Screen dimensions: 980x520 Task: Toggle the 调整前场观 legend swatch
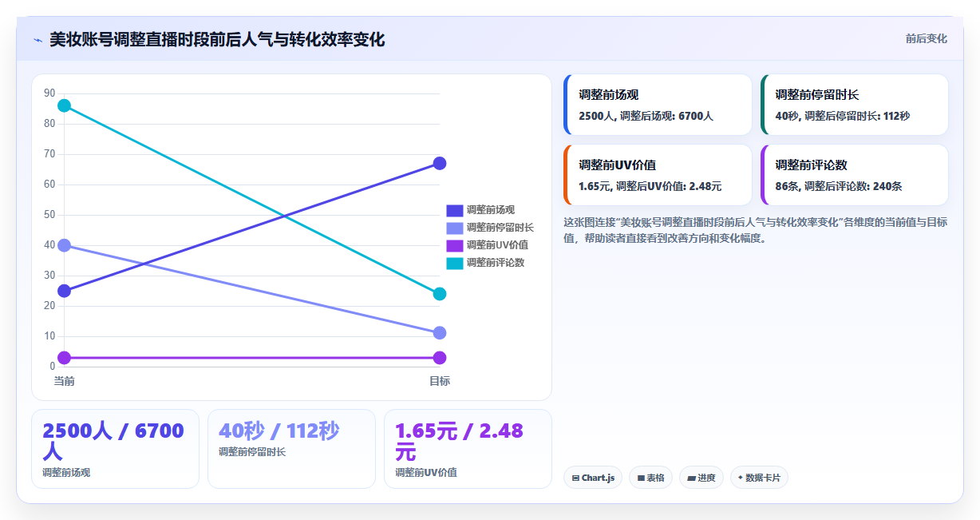point(454,210)
